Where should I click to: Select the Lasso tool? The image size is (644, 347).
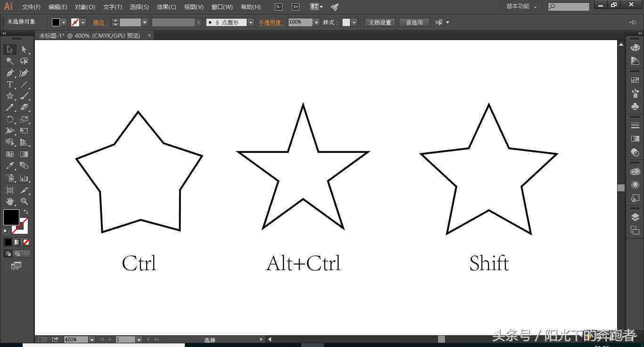click(x=24, y=61)
